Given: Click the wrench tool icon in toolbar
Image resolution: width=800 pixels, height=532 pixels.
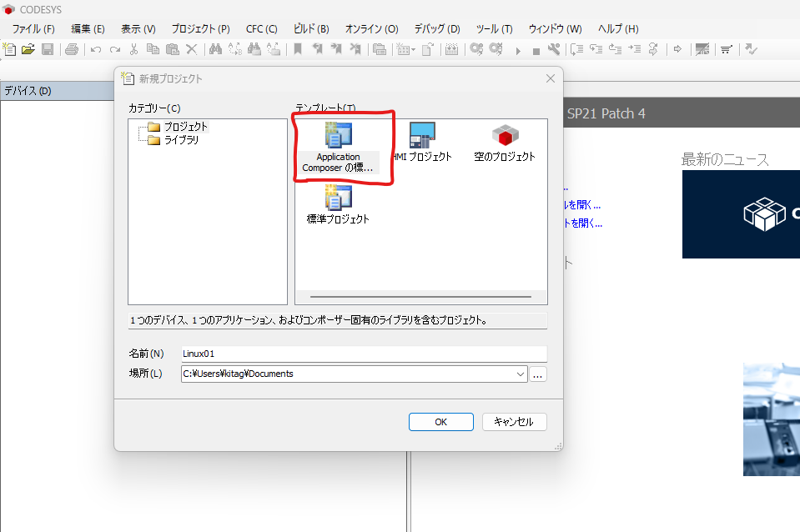Looking at the screenshot, I should tap(554, 49).
